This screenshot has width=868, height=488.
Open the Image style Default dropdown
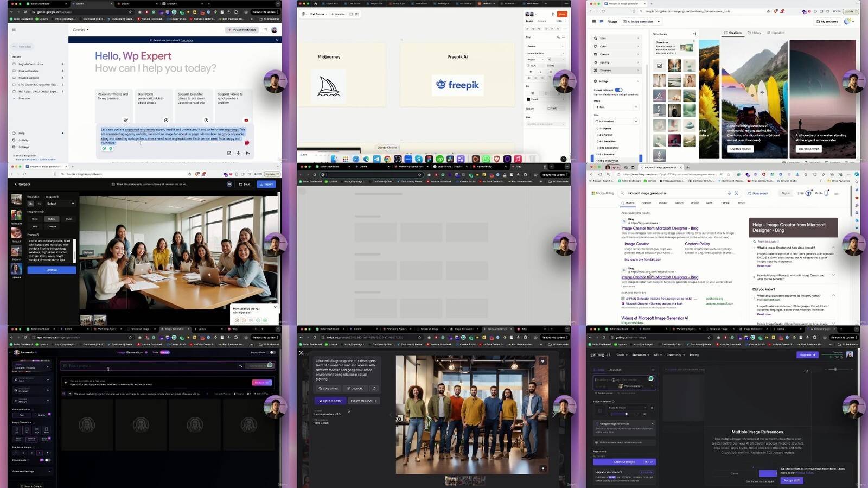[x=61, y=204]
